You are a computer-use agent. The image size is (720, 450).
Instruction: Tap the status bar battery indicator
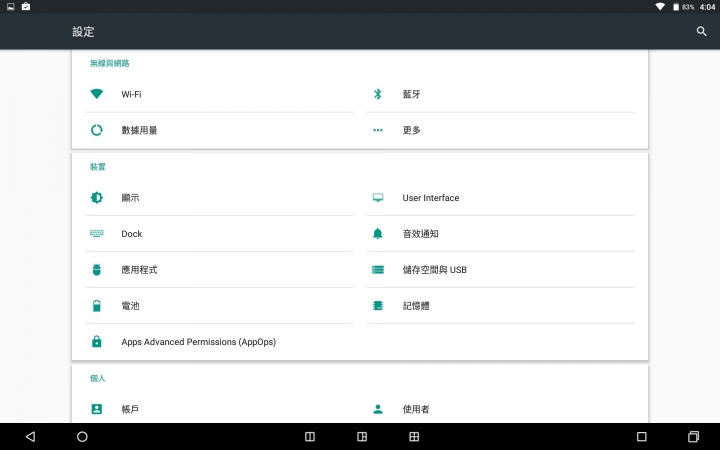coord(676,7)
